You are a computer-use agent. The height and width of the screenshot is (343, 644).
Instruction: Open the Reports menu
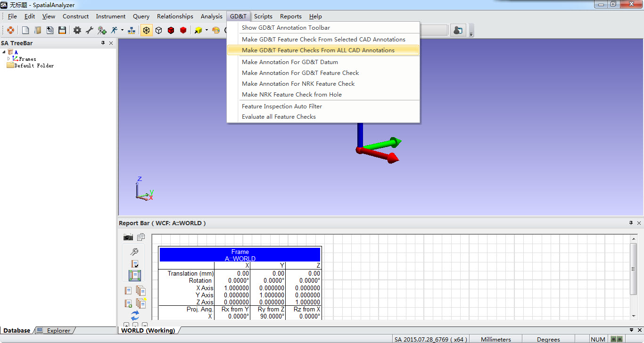click(x=291, y=16)
